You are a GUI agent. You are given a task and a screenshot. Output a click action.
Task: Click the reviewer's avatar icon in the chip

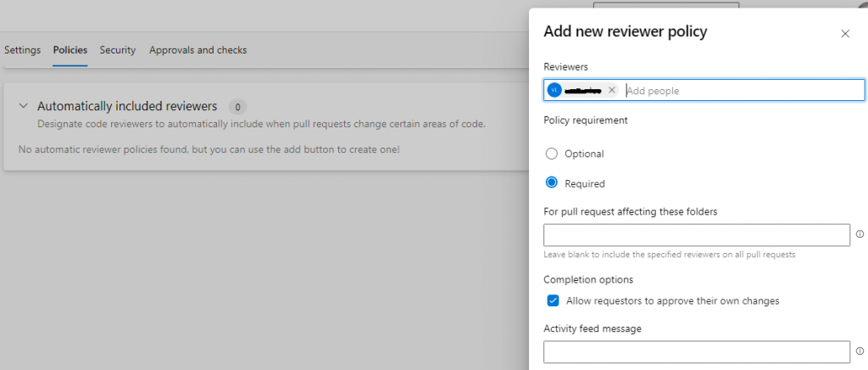point(554,90)
